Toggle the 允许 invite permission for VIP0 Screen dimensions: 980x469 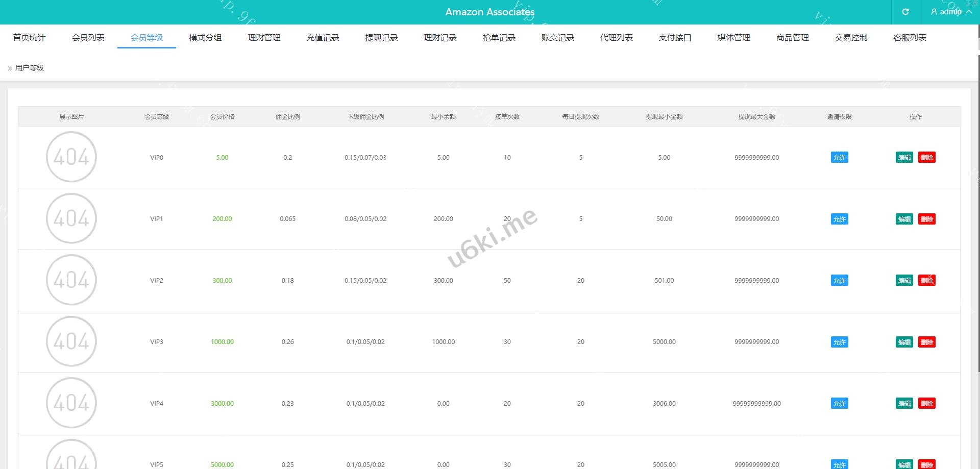pos(839,157)
